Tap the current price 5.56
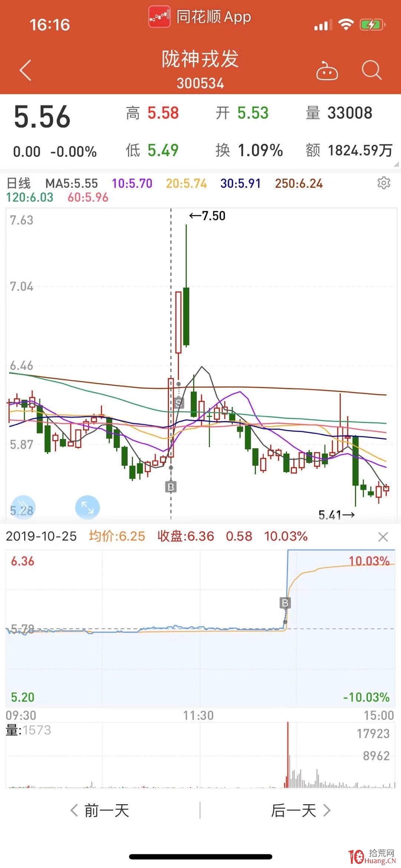Screen dimensions: 401x868 [x=42, y=117]
